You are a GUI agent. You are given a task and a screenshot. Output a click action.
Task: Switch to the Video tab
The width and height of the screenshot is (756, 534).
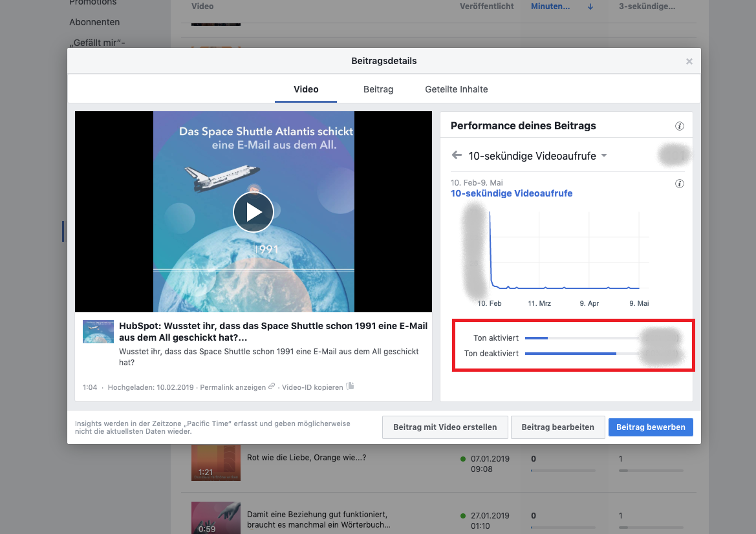tap(306, 89)
